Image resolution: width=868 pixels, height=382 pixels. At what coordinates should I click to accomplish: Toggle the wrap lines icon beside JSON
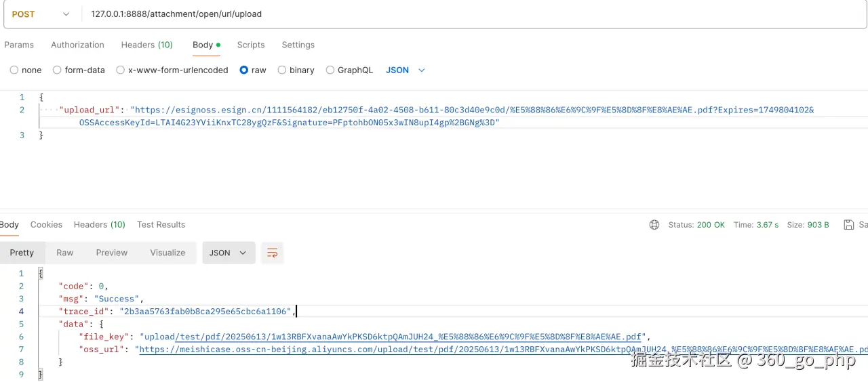[x=272, y=253]
